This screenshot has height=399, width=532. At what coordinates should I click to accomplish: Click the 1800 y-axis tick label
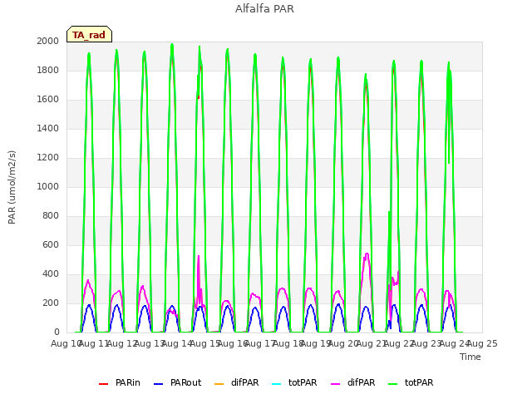click(x=48, y=70)
